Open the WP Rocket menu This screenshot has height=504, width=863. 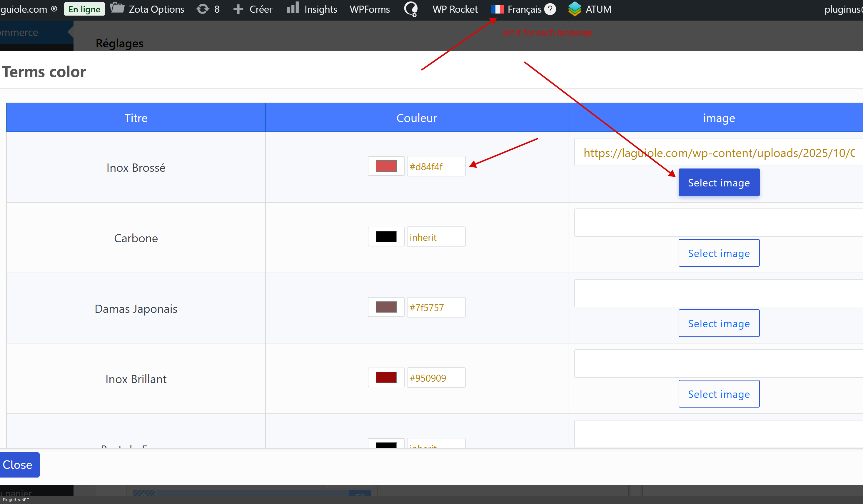click(455, 9)
